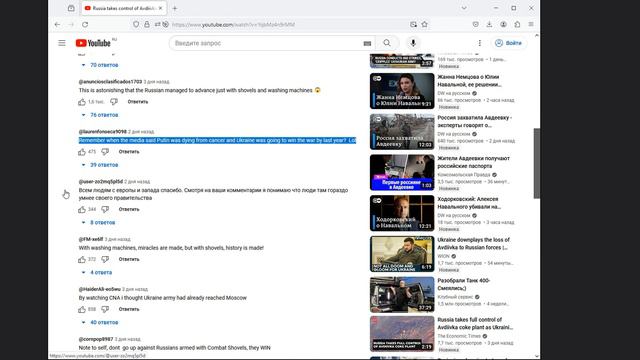Open the Разобрали Танк 400 video title
Image resolution: width=640 pixels, height=360 pixels.
pyautogui.click(x=464, y=284)
